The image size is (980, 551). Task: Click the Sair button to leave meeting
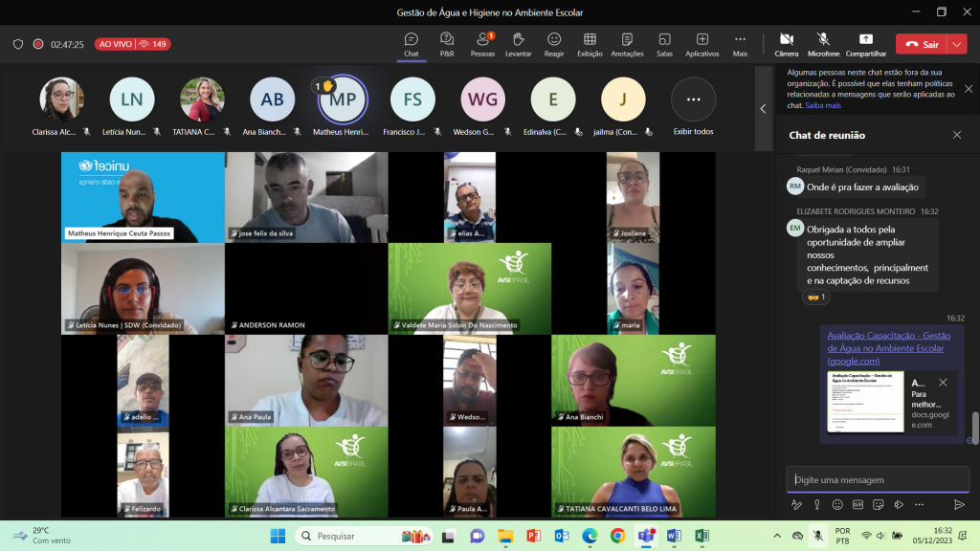tap(921, 44)
